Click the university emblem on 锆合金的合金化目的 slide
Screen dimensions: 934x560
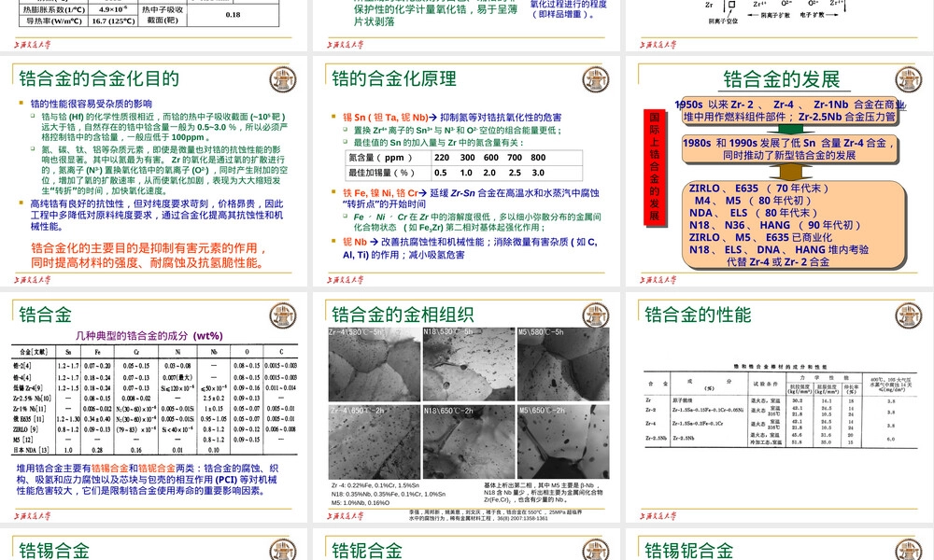coord(282,79)
